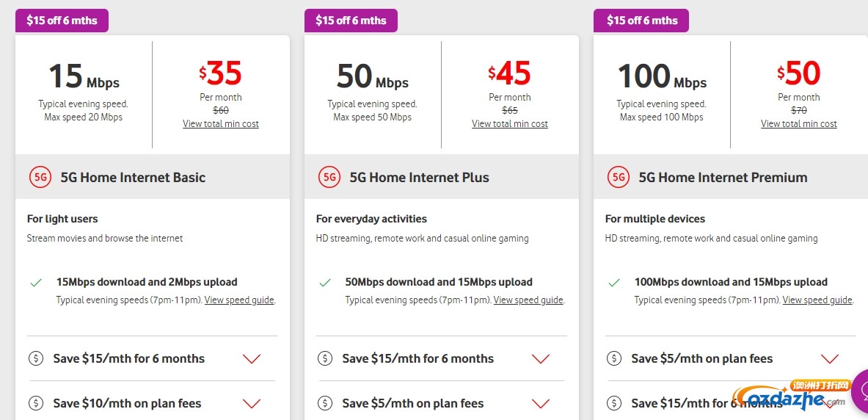Click dollar icon next to Basic Save $15/mth
Image resolution: width=868 pixels, height=420 pixels.
36,358
